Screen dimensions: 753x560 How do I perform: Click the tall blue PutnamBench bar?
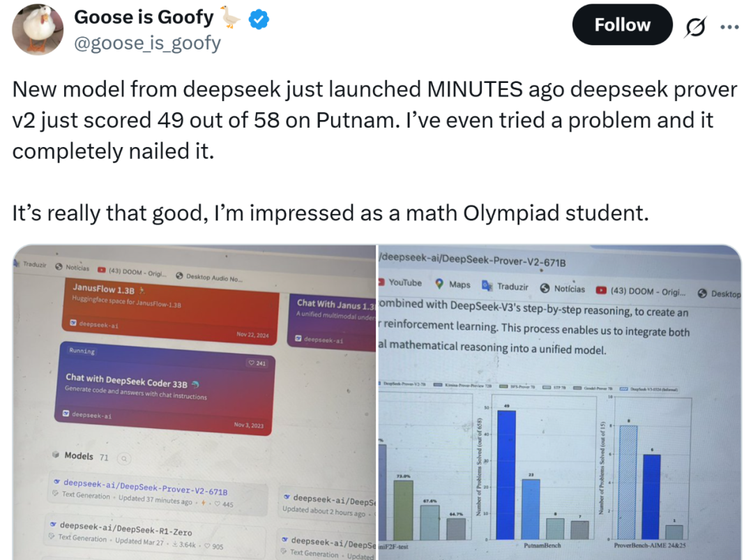pos(506,475)
